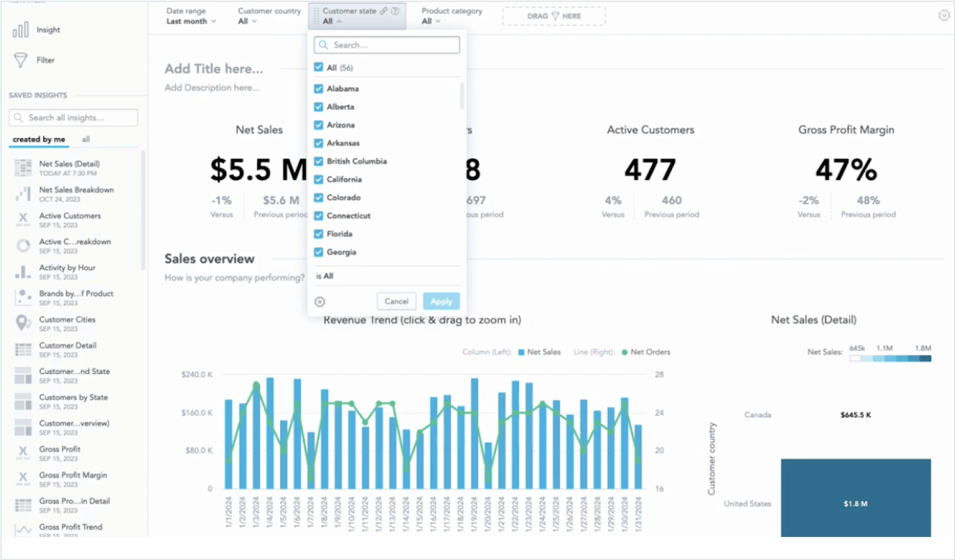This screenshot has height=560, width=955.
Task: Uncheck the California checkbox
Action: pyautogui.click(x=319, y=180)
